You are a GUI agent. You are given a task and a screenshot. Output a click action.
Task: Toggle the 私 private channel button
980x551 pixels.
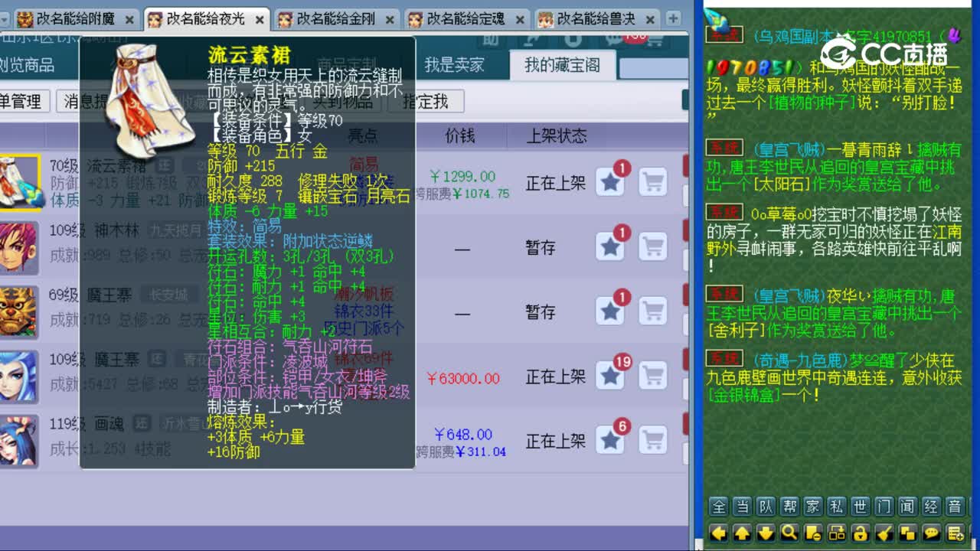[x=837, y=507]
